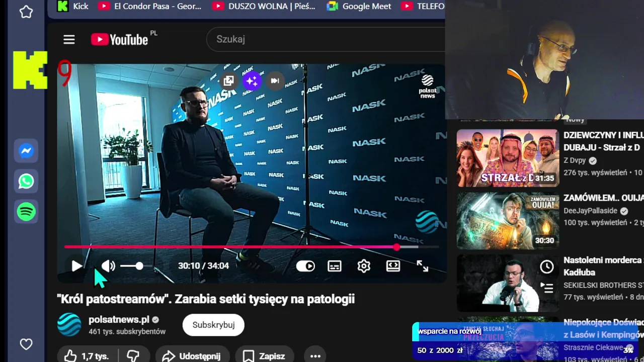The width and height of the screenshot is (644, 362).
Task: Switch to the Google Meet tab
Action: coord(359,6)
